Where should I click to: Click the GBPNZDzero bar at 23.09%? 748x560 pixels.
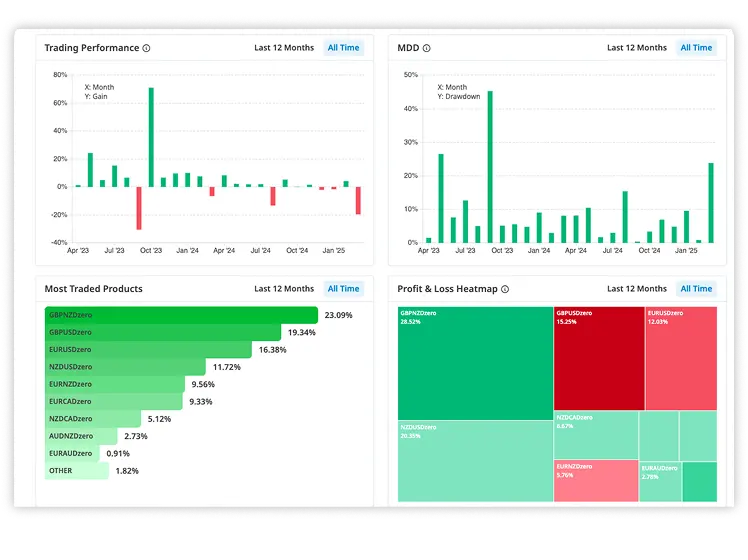(180, 315)
